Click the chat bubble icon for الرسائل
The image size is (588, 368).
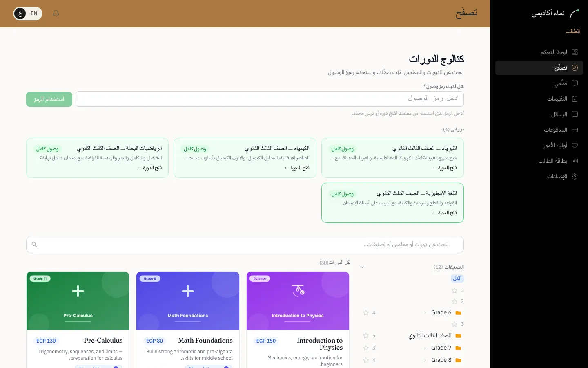(x=575, y=114)
